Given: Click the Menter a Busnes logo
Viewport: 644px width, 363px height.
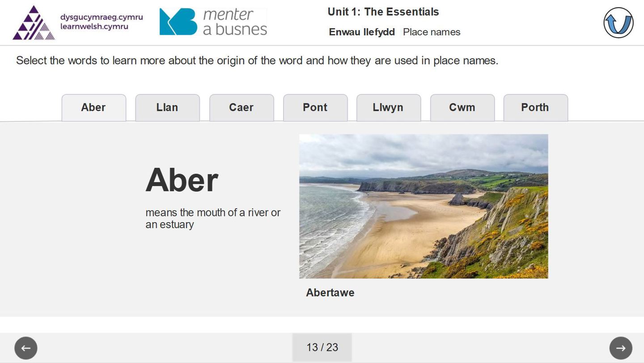Looking at the screenshot, I should coord(213,22).
